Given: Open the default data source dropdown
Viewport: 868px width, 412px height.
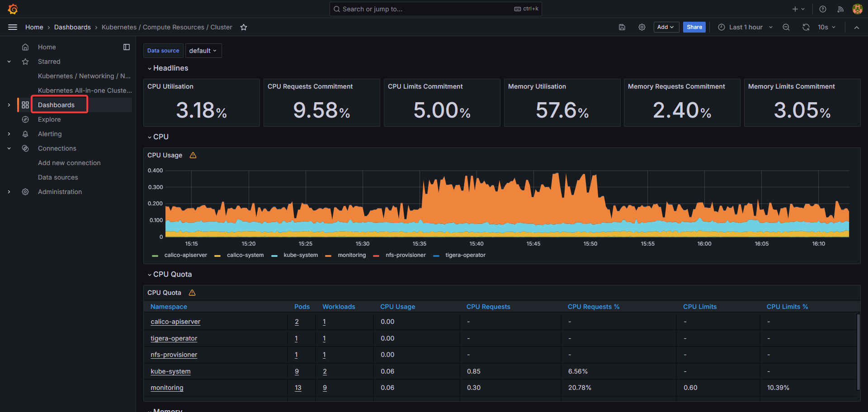Looking at the screenshot, I should [203, 51].
